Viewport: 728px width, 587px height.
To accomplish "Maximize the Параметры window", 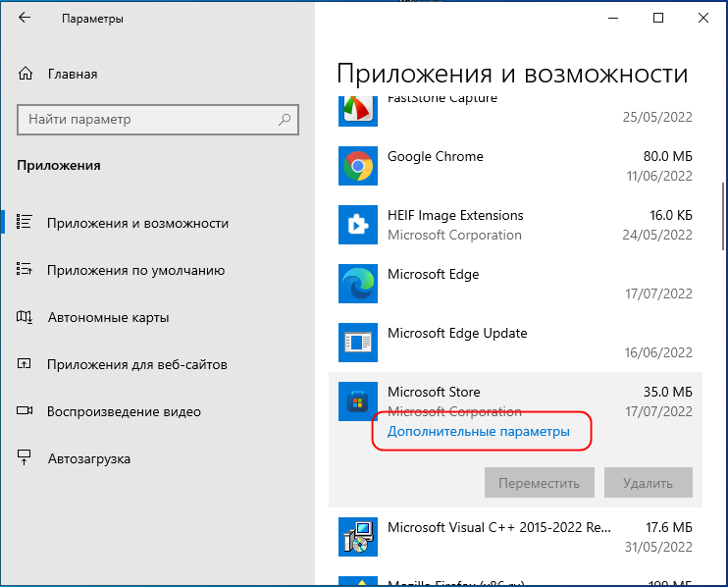I will pos(658,18).
